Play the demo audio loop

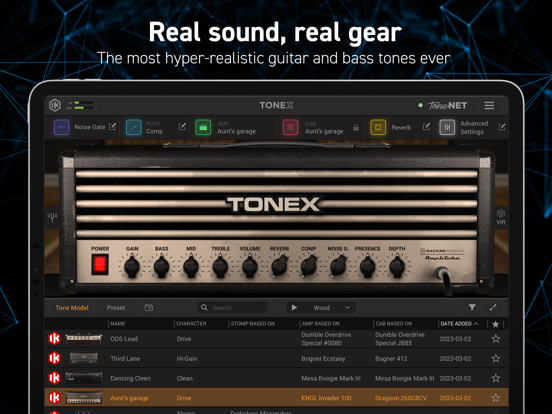[x=294, y=308]
